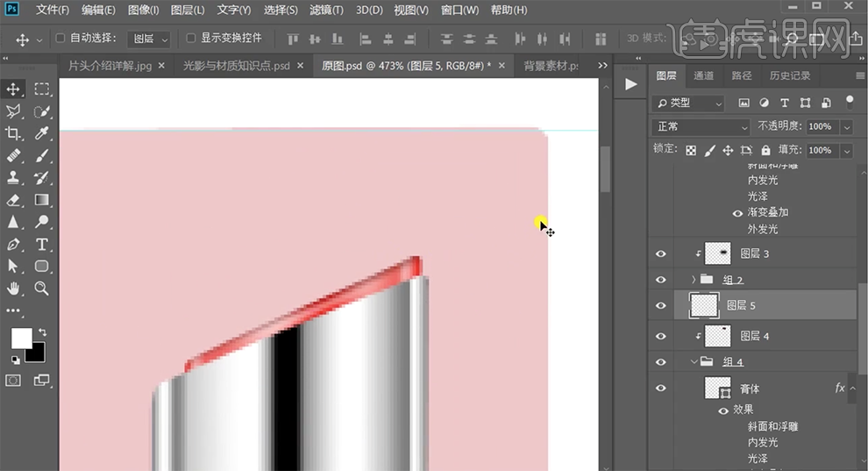
Task: Open the 滤镜(T) menu
Action: 327,11
